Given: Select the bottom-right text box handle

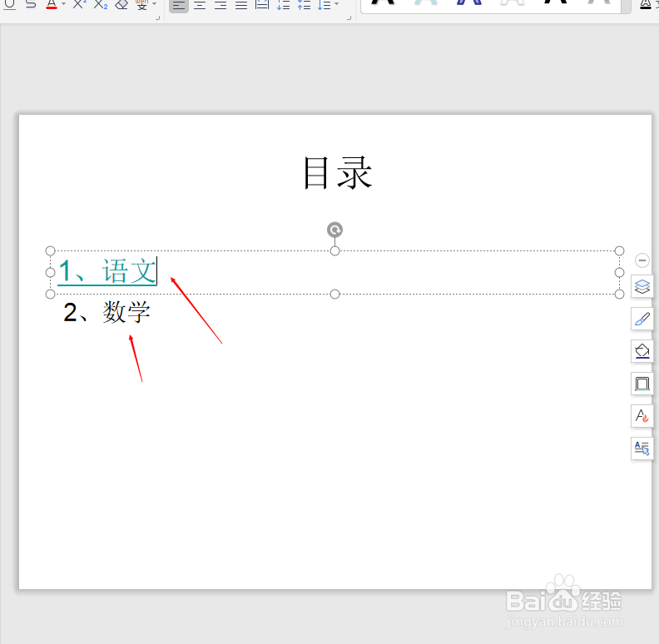Looking at the screenshot, I should click(619, 294).
